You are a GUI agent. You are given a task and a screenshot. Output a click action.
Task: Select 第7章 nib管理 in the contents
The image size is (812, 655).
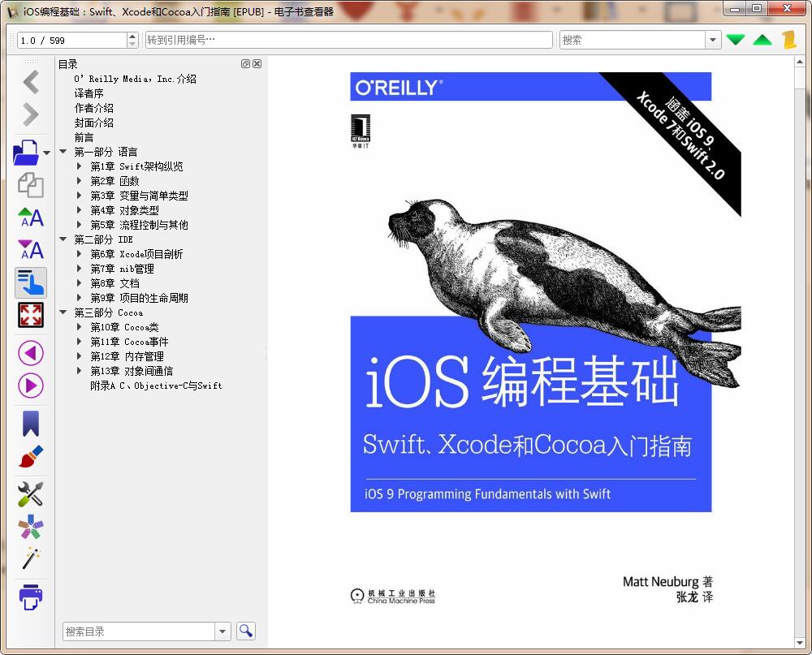tap(122, 269)
